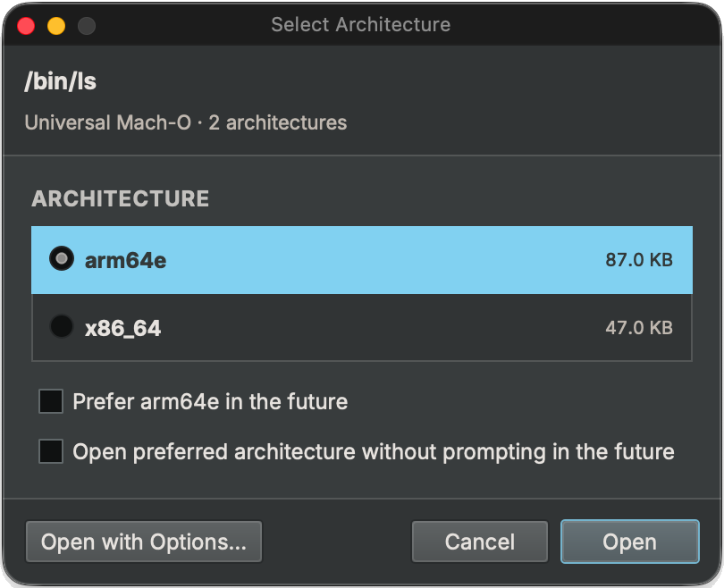Image resolution: width=724 pixels, height=588 pixels.
Task: Click the 47.0 KB size value
Action: tap(638, 328)
